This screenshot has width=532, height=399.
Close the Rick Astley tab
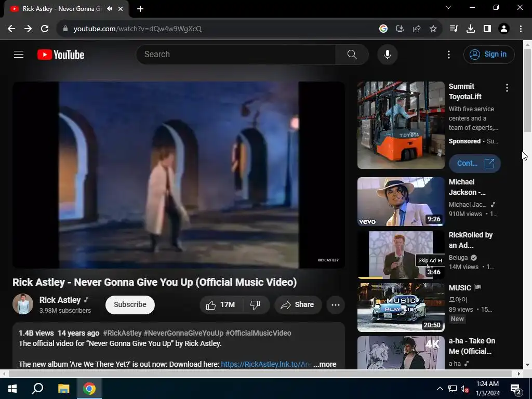121,9
